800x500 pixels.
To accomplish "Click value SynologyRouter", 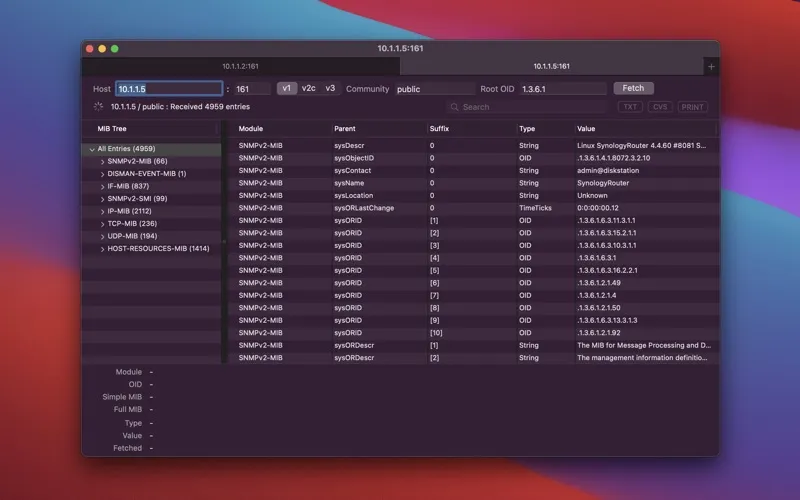I will point(603,183).
